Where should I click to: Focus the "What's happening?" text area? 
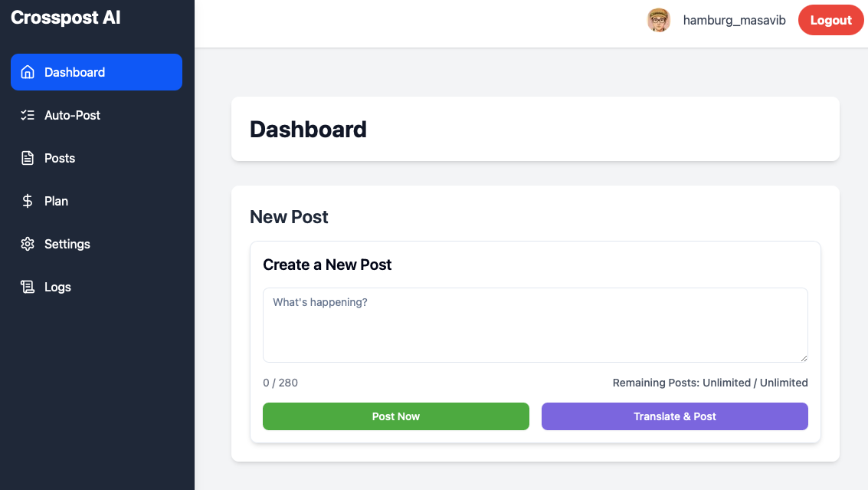point(535,325)
